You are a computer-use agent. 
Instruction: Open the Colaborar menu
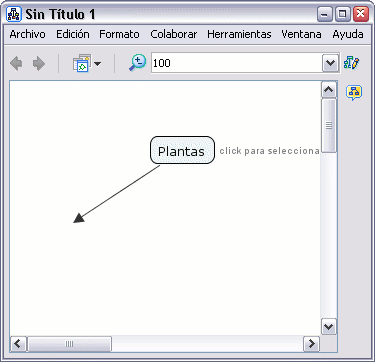pyautogui.click(x=174, y=34)
